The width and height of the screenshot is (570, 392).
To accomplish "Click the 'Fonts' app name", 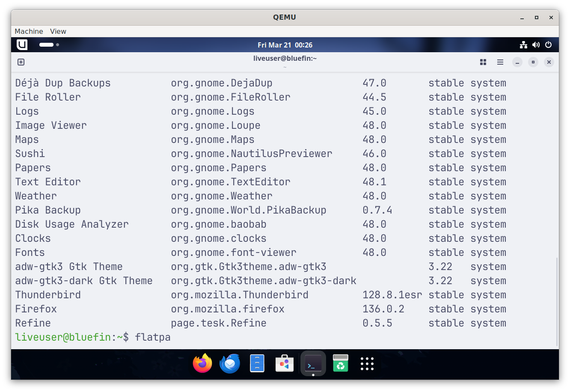I will click(x=30, y=252).
